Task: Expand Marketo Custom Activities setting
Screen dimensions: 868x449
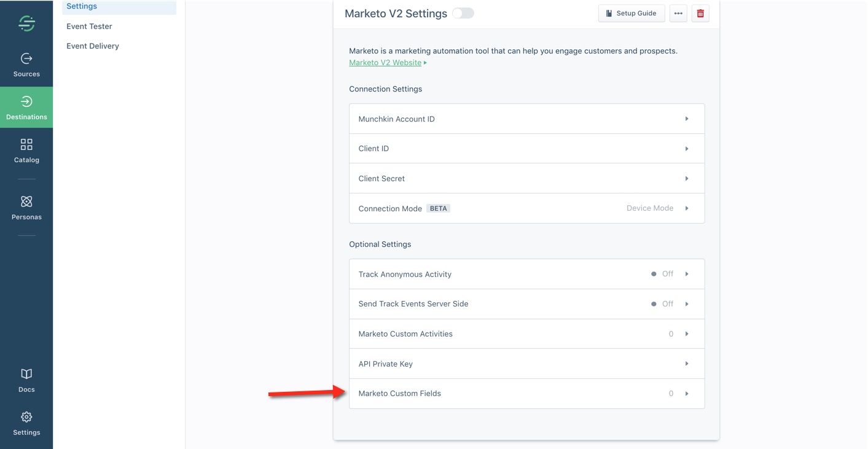Action: [526, 334]
